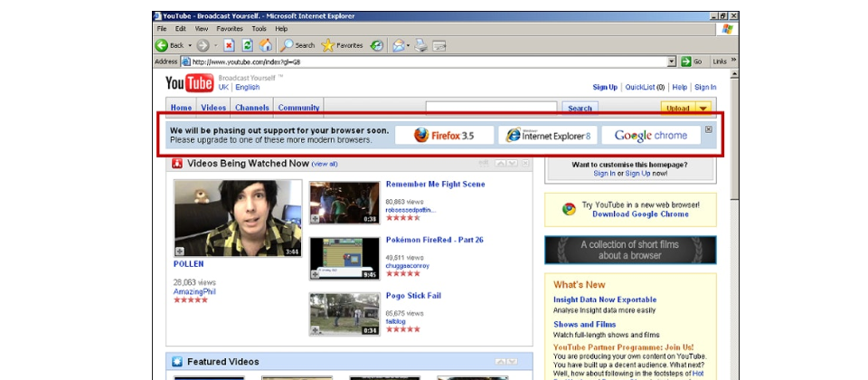Click the Firefox 3.5 upgrade button

[x=444, y=136]
